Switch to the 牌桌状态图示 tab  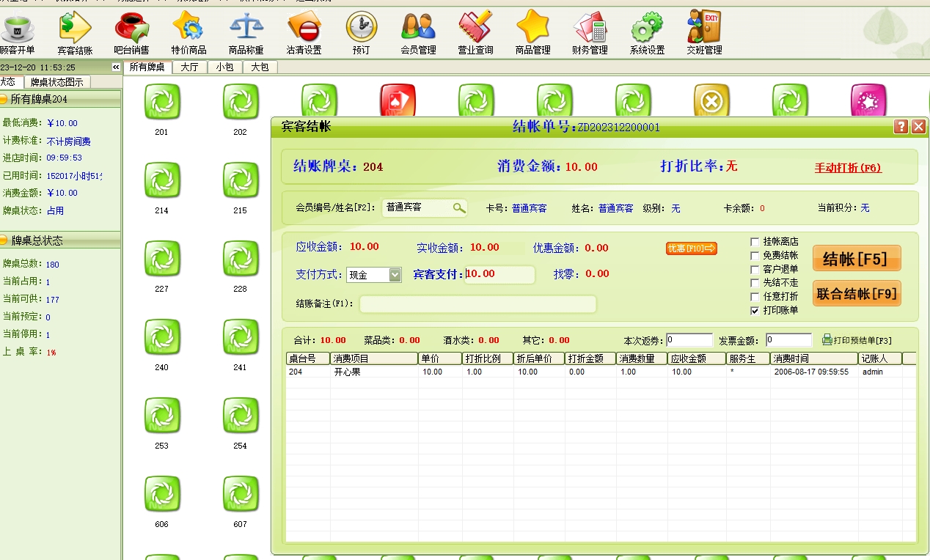tap(56, 82)
